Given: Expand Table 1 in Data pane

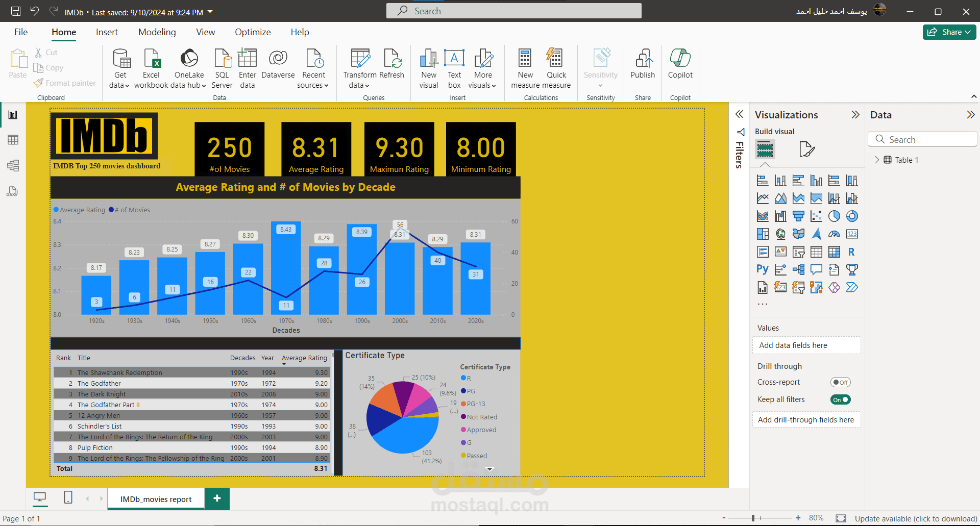Looking at the screenshot, I should click(x=877, y=160).
